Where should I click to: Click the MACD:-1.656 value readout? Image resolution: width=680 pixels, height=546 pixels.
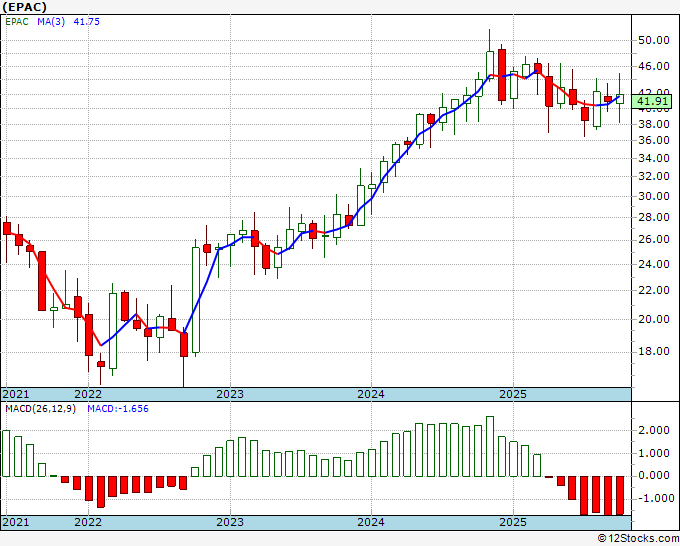tap(118, 409)
